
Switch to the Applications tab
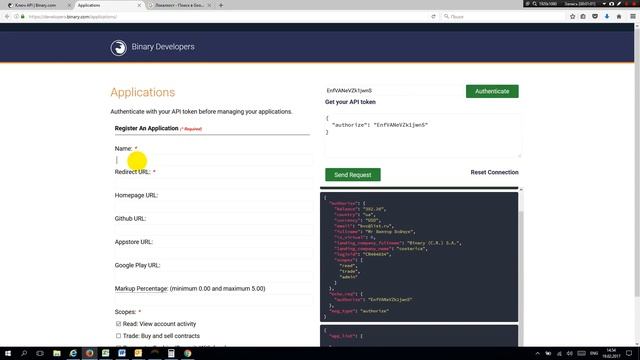(108, 5)
